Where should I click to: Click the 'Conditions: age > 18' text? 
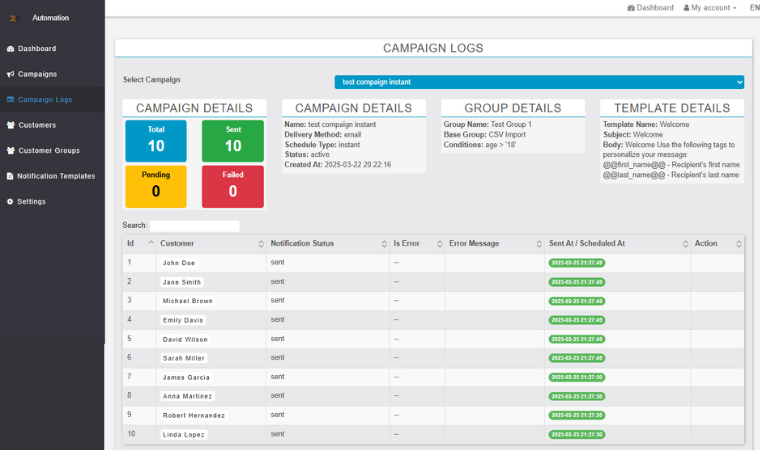coord(480,145)
